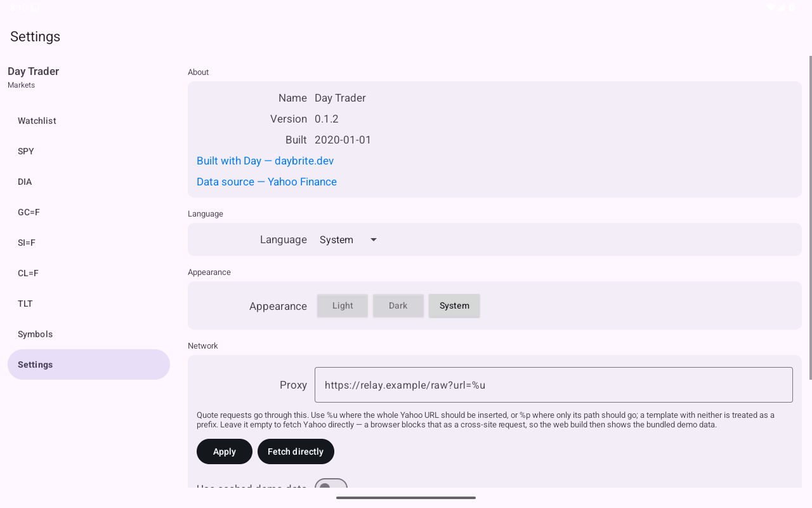Click the Network section header
Screen dimensions: 812x508
point(203,345)
